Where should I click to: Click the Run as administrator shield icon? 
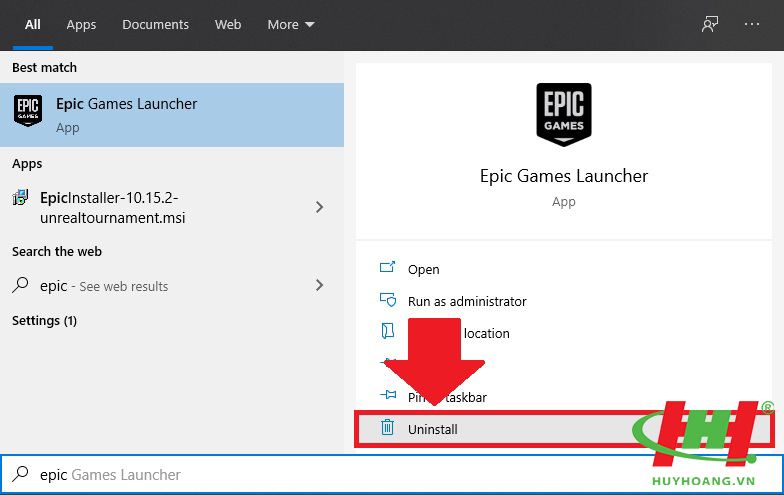coord(388,300)
